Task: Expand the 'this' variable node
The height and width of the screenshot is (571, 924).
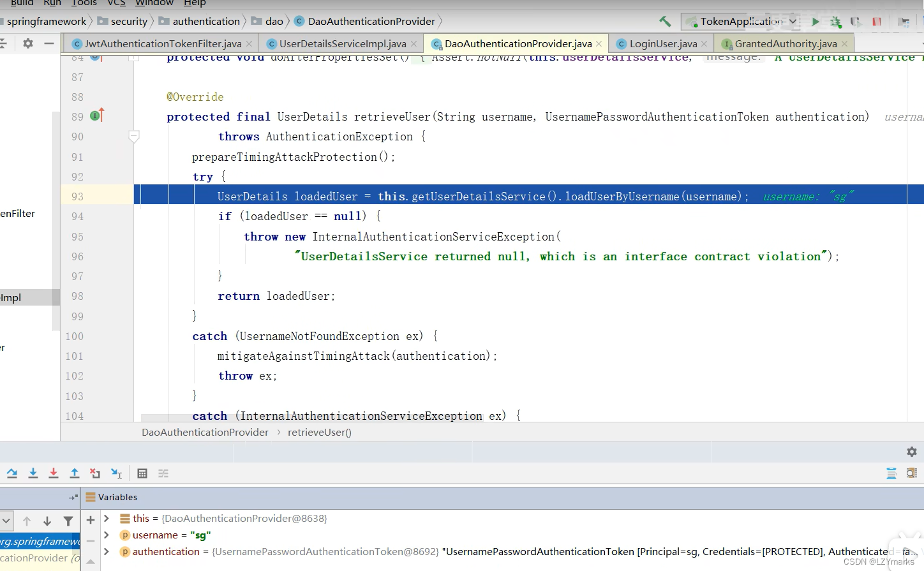Action: pyautogui.click(x=107, y=519)
